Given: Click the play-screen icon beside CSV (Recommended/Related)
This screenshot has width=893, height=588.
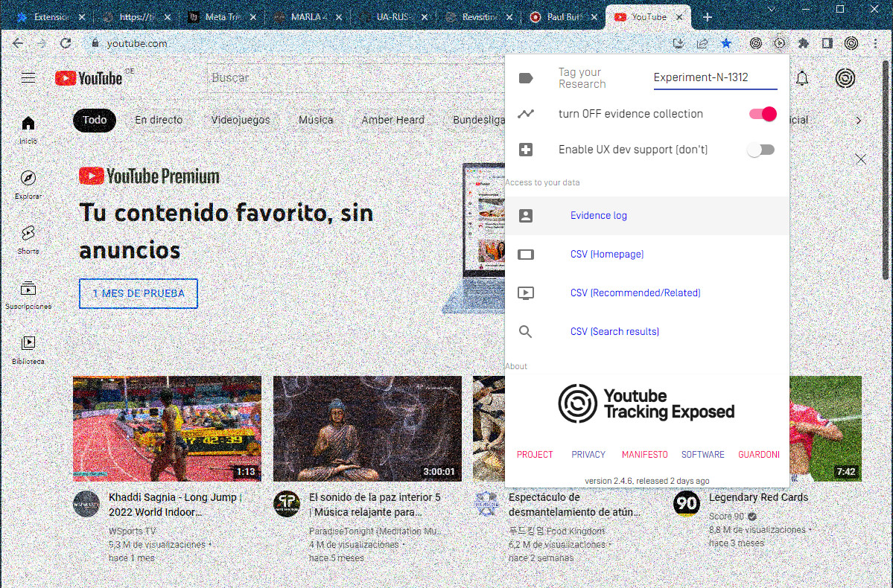Looking at the screenshot, I should pos(526,293).
